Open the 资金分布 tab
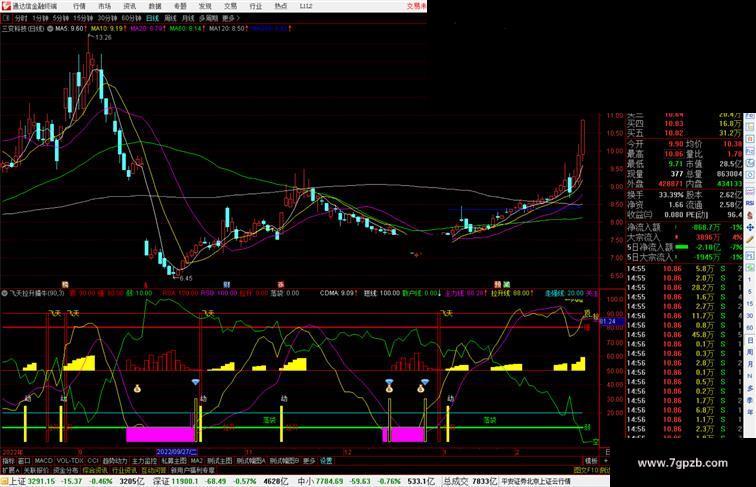756x487 pixels. pyautogui.click(x=66, y=470)
